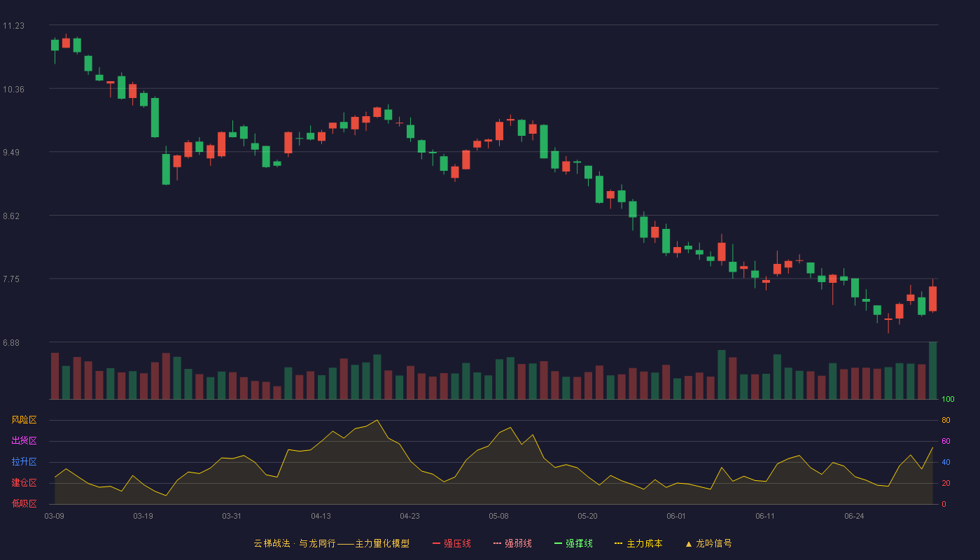Click the 11.23 price axis label
The height and width of the screenshot is (560, 980).
coord(13,26)
